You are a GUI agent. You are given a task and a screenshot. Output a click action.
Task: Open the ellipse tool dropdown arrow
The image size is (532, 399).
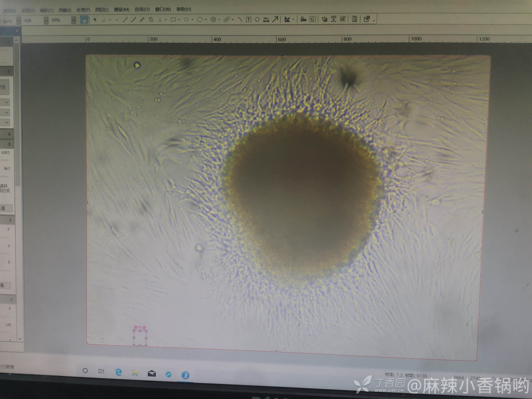point(192,20)
